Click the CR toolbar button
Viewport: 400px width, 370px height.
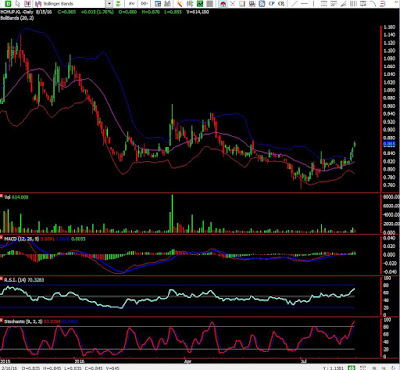tap(281, 4)
